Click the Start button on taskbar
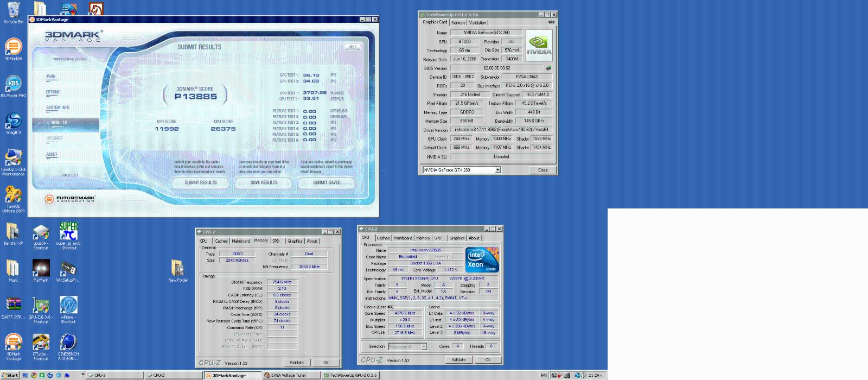The image size is (868, 380). pos(10,375)
